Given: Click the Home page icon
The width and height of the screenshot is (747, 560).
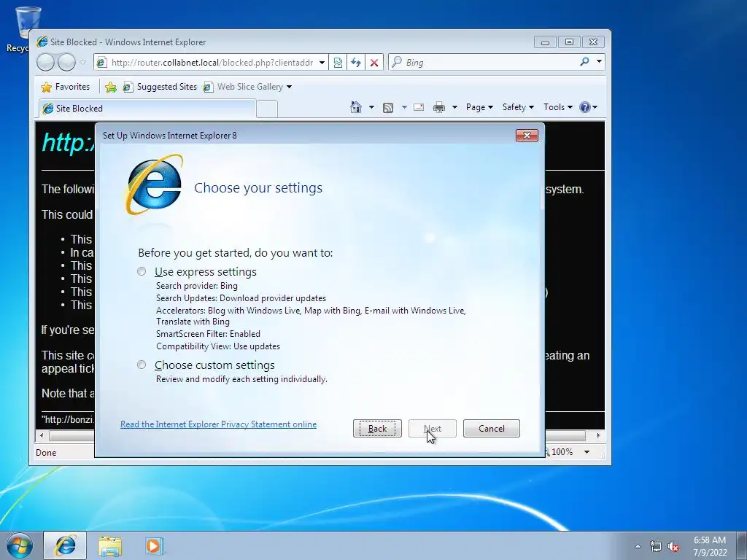Looking at the screenshot, I should [x=356, y=107].
